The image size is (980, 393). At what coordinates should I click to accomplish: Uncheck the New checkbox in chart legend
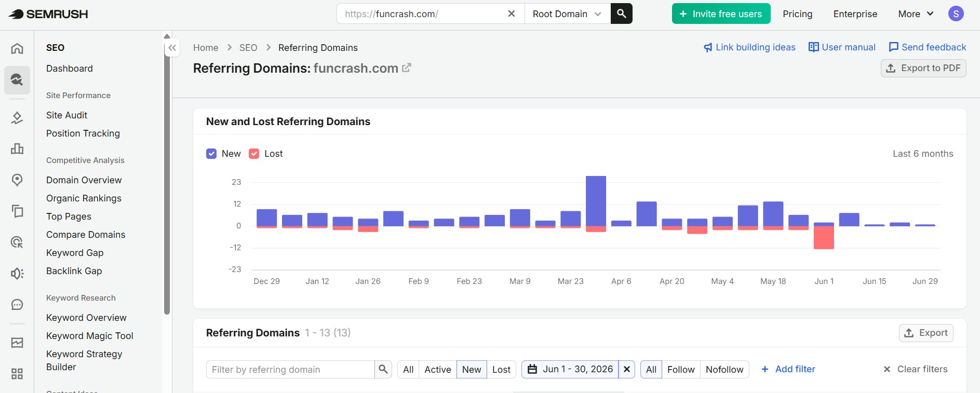point(211,154)
